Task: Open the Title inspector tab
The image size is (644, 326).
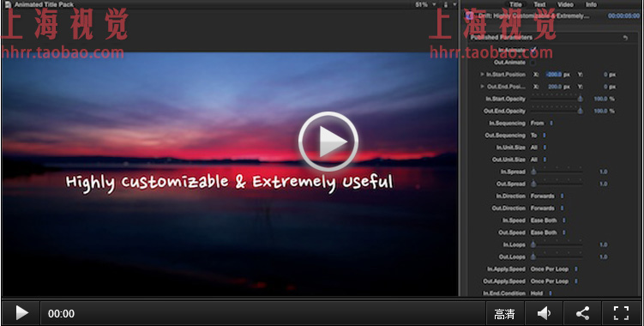Action: (515, 4)
